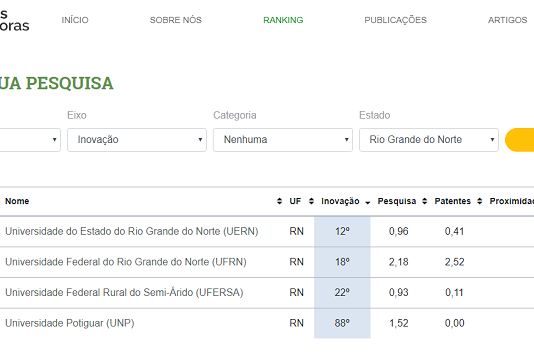The height and width of the screenshot is (364, 534).
Task: Navigate to ARTIGOS in the menu
Action: 507,20
